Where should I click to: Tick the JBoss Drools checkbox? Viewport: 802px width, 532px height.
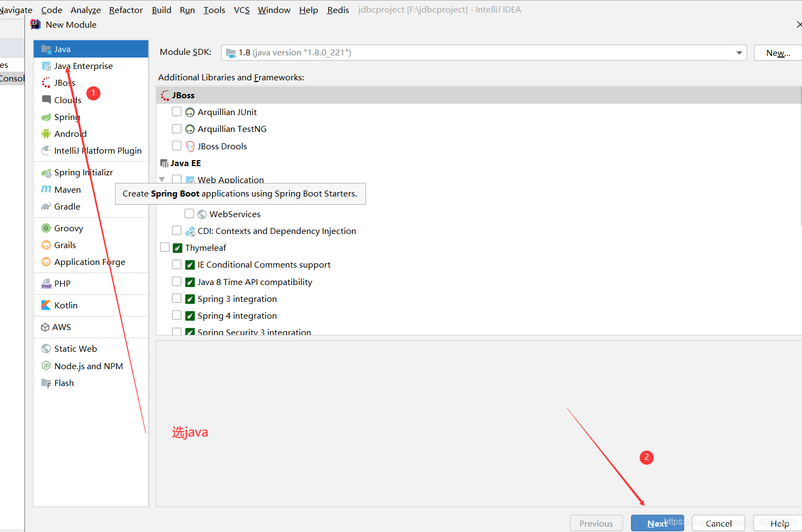coord(176,145)
